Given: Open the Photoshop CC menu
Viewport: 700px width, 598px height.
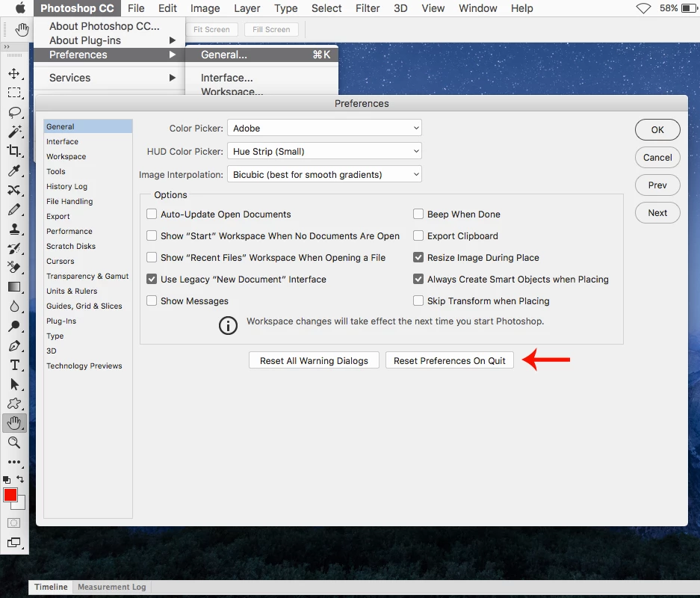Looking at the screenshot, I should pos(77,8).
